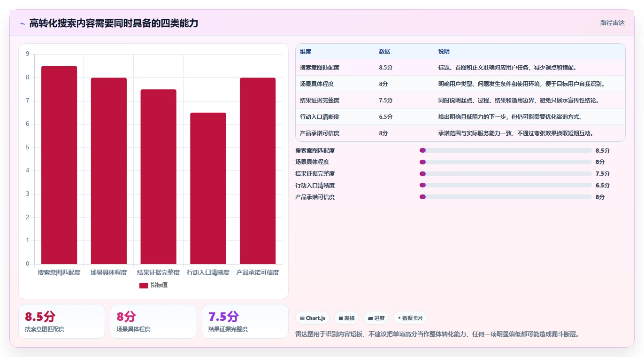The image size is (644, 357).
Task: Click the 搜索意图匹配度 bar in the chart
Action: click(x=59, y=165)
